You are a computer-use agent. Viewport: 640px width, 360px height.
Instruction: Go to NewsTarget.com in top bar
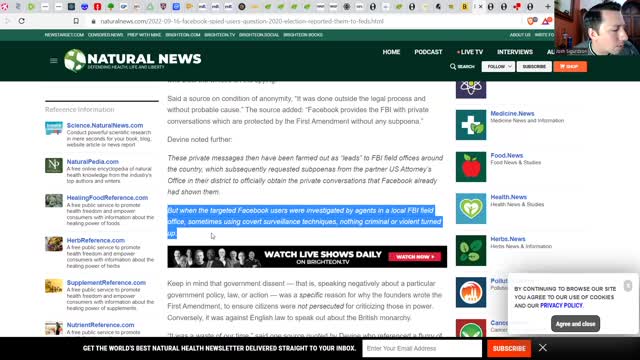click(64, 35)
